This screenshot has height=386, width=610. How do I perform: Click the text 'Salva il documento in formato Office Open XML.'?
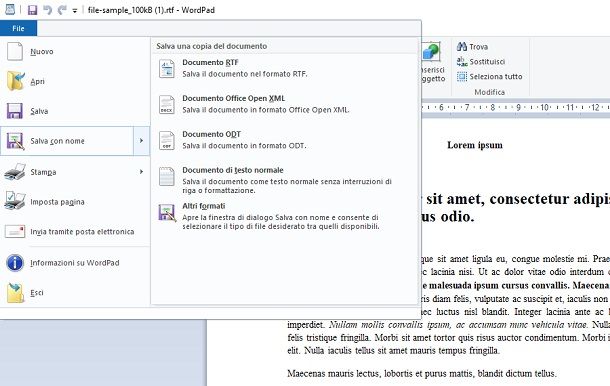coord(266,110)
